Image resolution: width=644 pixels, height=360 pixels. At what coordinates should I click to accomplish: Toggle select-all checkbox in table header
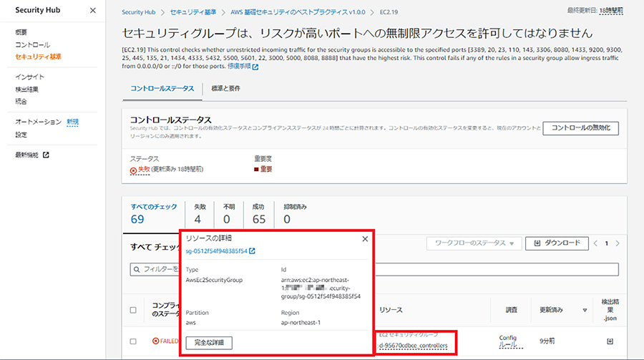click(133, 310)
